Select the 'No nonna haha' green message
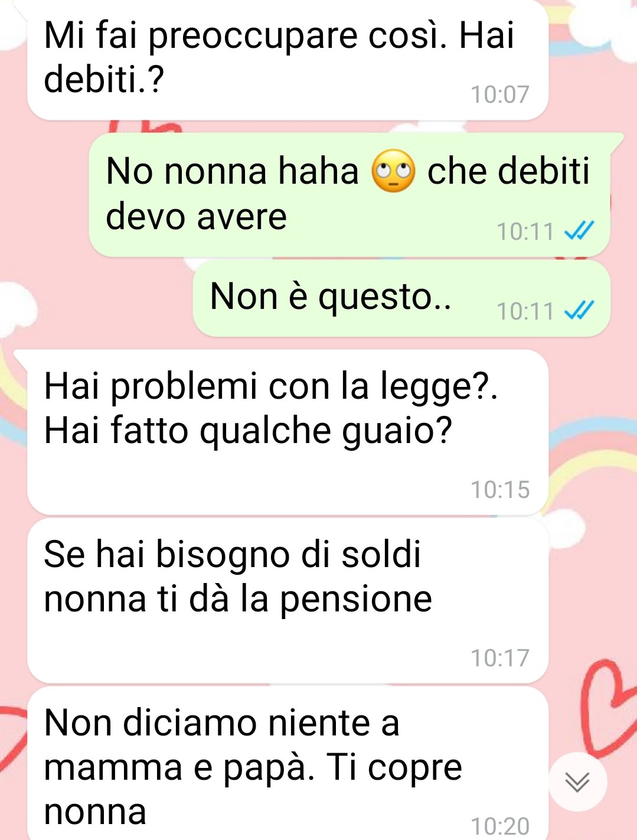The height and width of the screenshot is (840, 637). (x=349, y=195)
